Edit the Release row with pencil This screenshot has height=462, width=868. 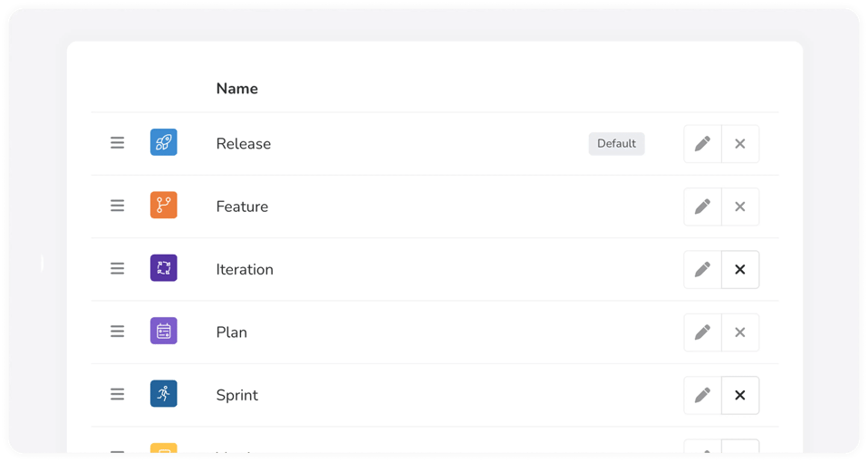point(702,143)
